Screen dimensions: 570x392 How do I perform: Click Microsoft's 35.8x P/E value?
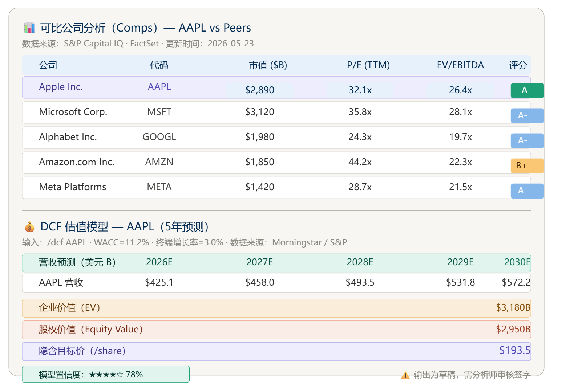pos(360,112)
